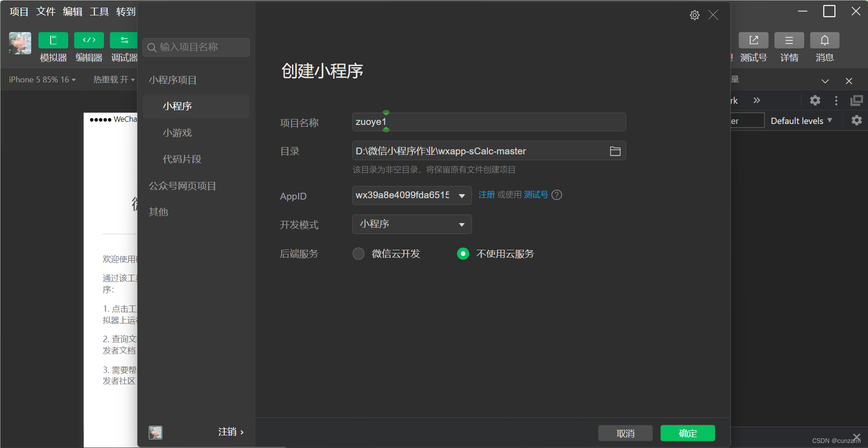Click the AppID text field

pyautogui.click(x=402, y=195)
